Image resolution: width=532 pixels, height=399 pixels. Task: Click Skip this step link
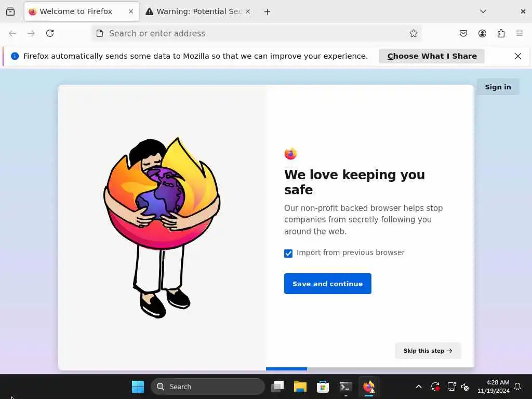(x=428, y=351)
